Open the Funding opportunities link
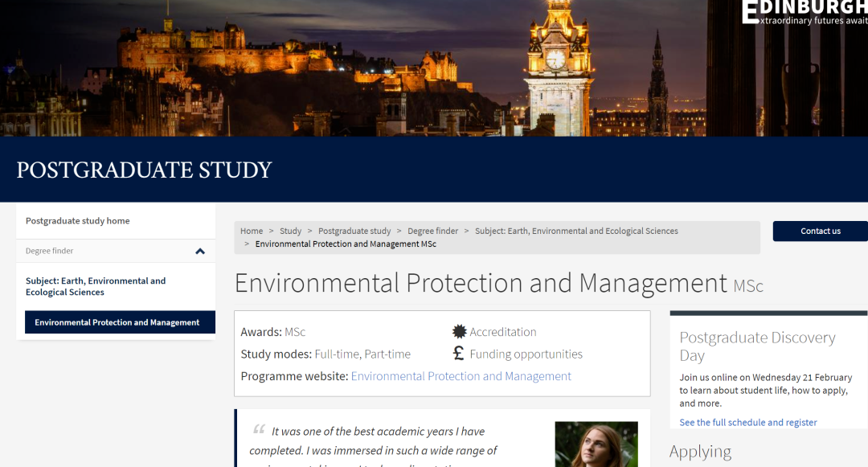The width and height of the screenshot is (868, 467). click(x=526, y=354)
